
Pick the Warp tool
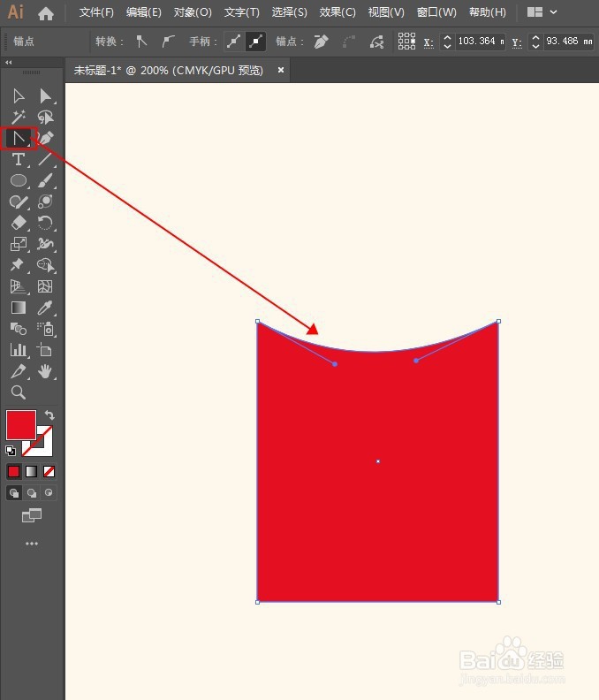46,244
